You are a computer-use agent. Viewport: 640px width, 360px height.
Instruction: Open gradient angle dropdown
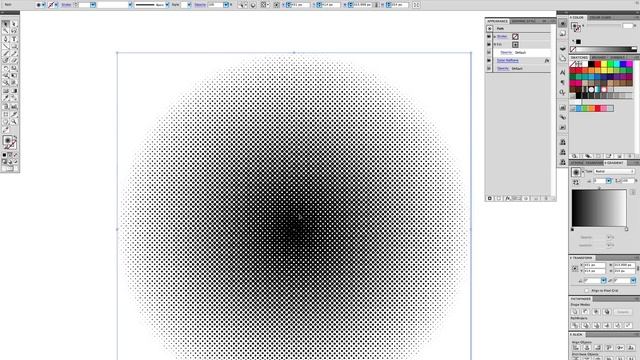tap(608, 181)
